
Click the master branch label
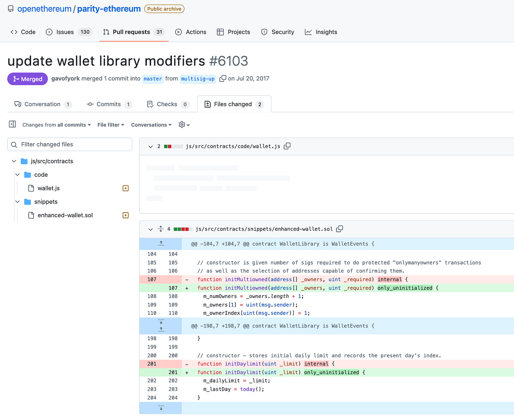coord(153,79)
